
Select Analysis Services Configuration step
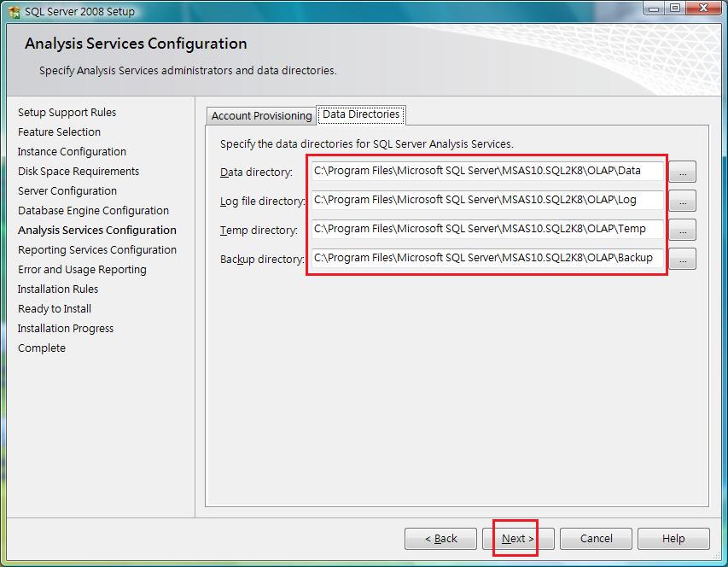[x=97, y=231]
